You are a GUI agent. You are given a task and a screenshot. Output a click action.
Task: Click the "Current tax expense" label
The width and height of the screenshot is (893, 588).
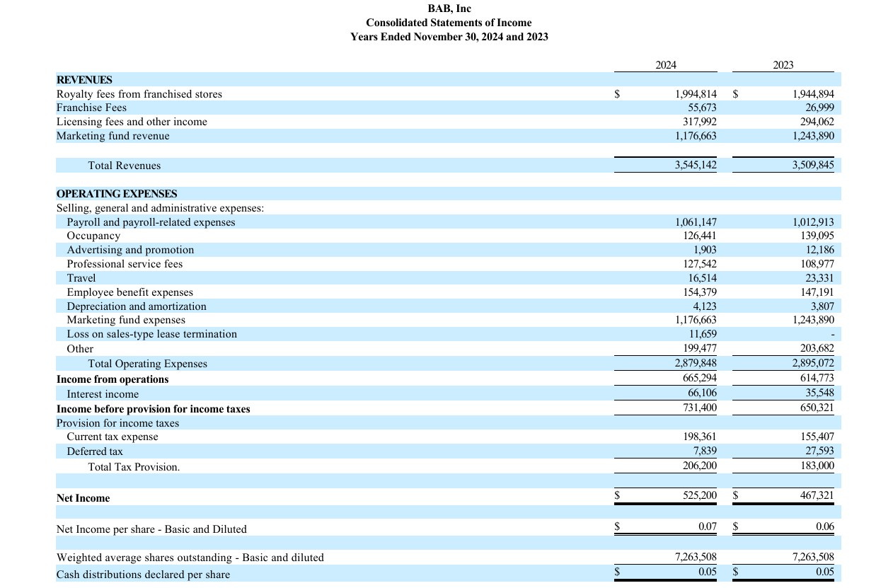(x=113, y=437)
